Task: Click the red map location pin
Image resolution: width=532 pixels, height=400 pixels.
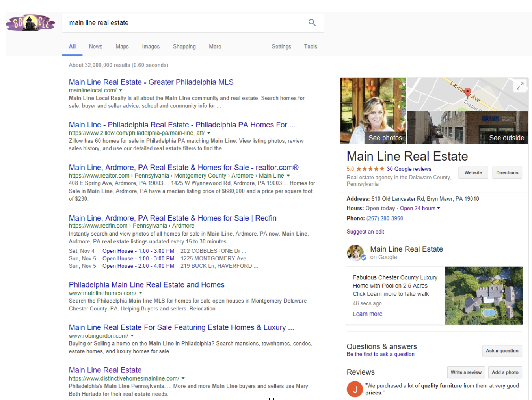Action: click(467, 93)
